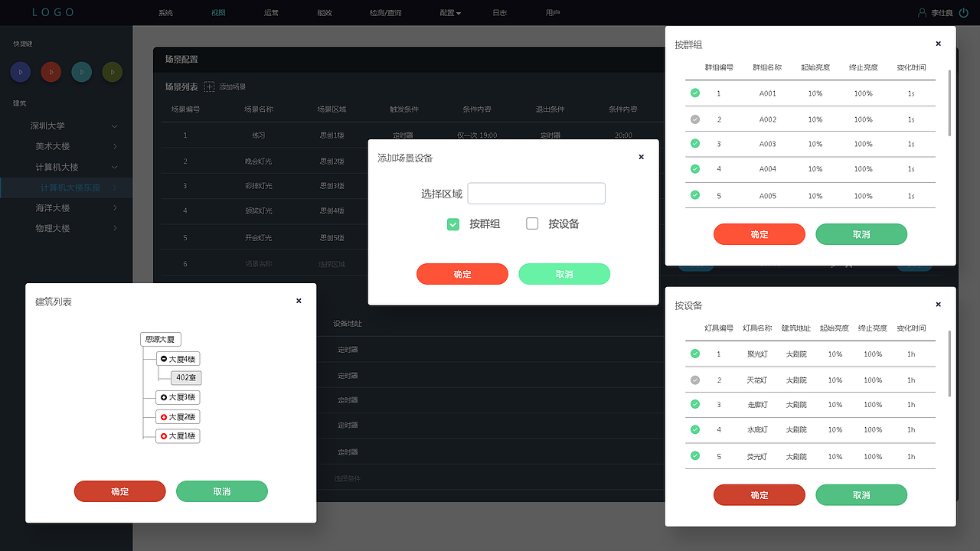
Task: Click the LOGO icon in the header
Action: click(54, 12)
